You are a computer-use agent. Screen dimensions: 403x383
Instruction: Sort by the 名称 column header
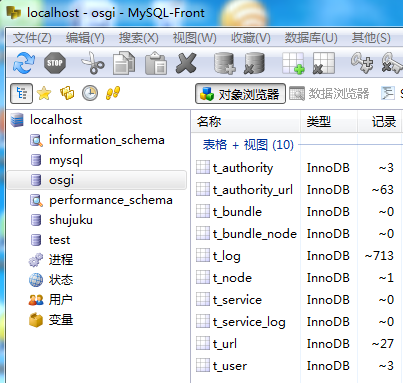246,122
